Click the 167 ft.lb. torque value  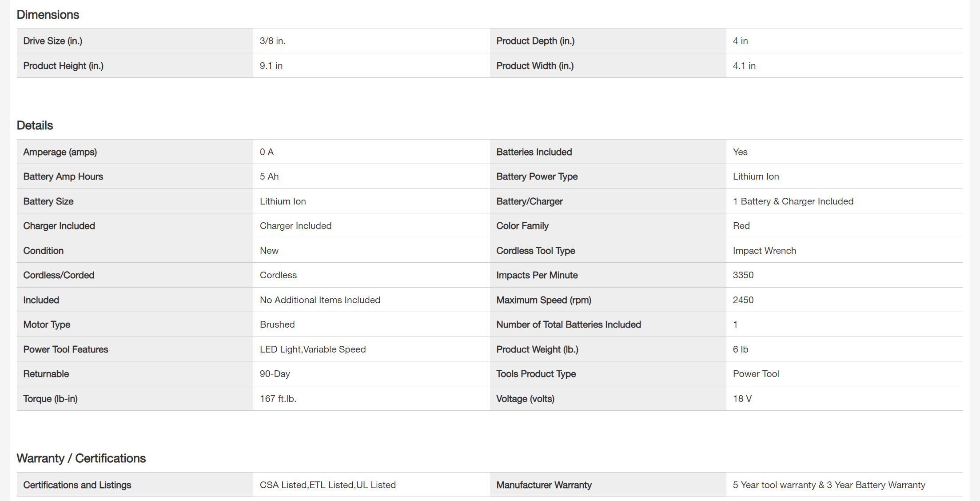point(278,399)
